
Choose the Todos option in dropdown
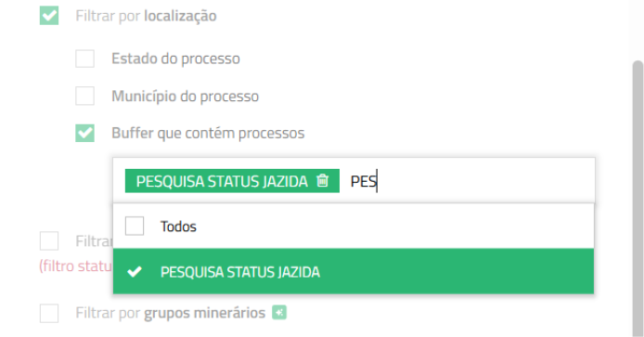pos(354,226)
